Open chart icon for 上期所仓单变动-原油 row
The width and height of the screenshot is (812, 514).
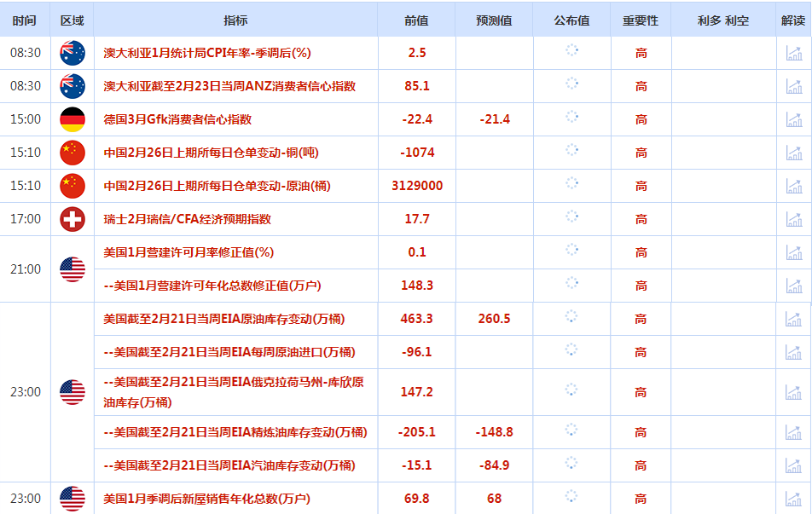pyautogui.click(x=794, y=186)
